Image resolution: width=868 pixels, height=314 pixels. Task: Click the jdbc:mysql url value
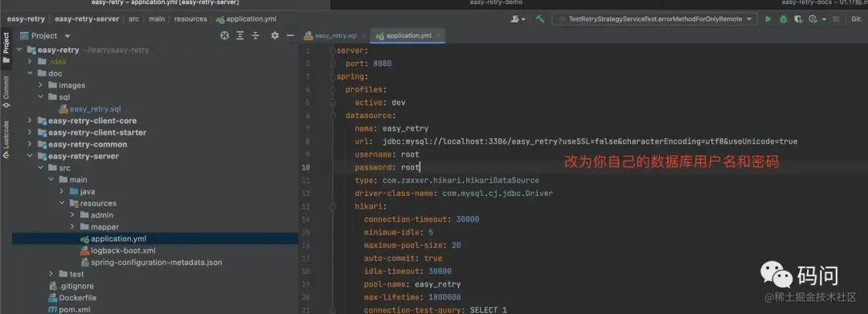(590, 141)
